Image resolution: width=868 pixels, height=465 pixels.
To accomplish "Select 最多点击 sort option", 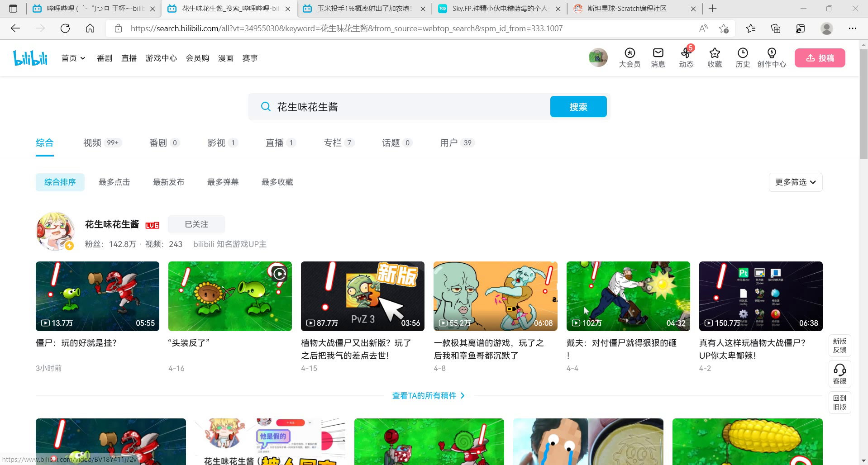I will click(x=114, y=182).
